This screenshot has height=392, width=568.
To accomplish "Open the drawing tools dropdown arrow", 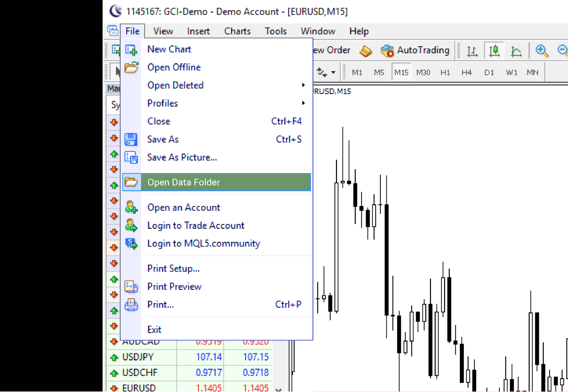I will coord(333,72).
